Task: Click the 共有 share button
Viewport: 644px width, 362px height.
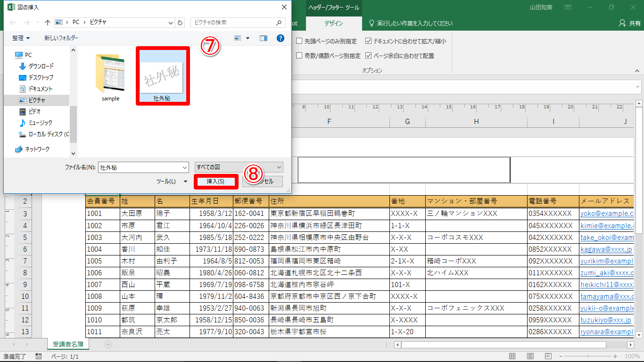Action: click(x=629, y=23)
